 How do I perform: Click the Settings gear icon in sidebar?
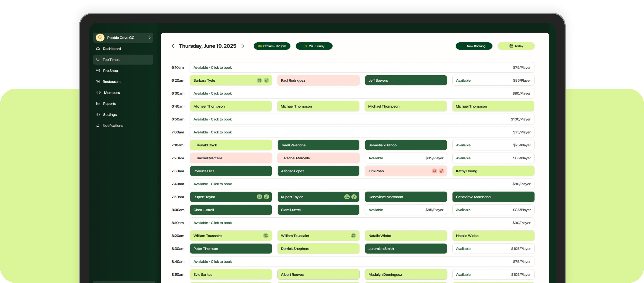point(98,115)
